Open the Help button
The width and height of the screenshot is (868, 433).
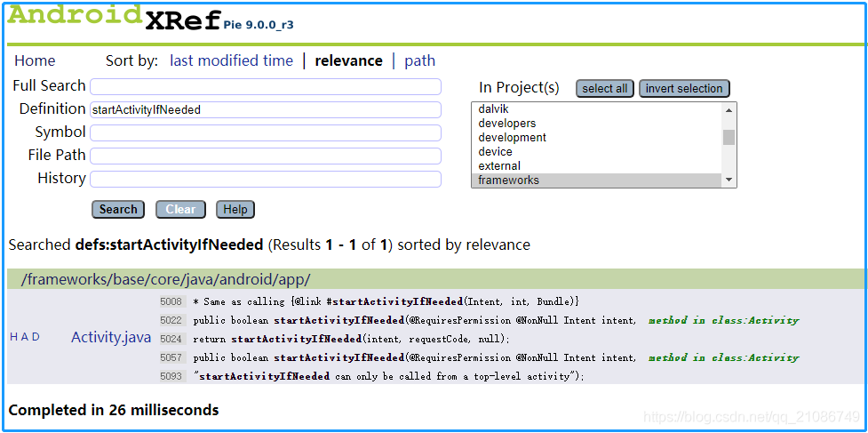pyautogui.click(x=235, y=209)
